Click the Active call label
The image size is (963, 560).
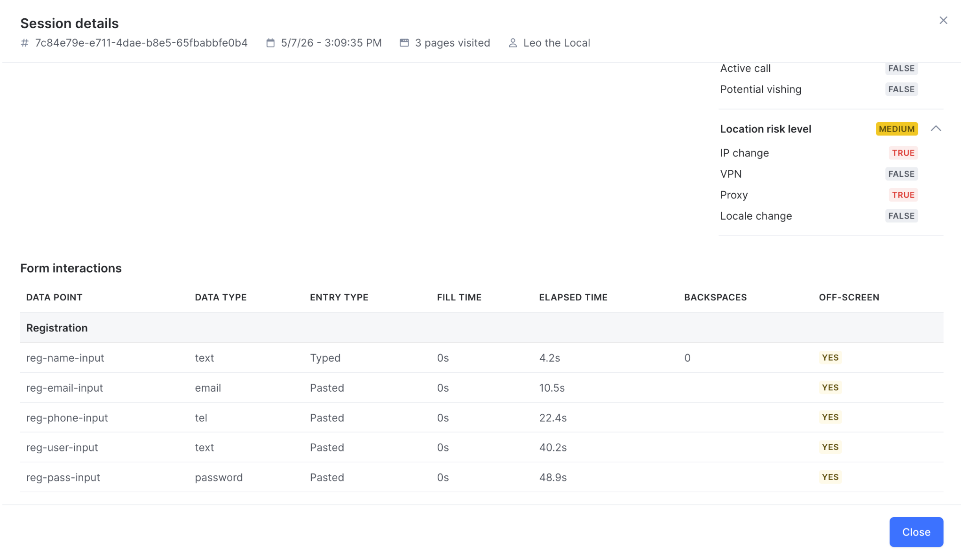(745, 68)
